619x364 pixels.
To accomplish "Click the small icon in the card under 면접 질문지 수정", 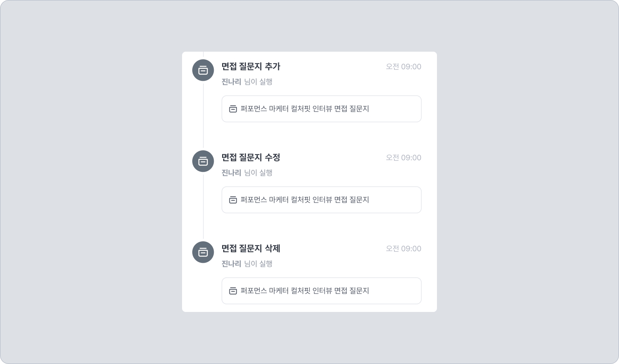I will click(233, 200).
